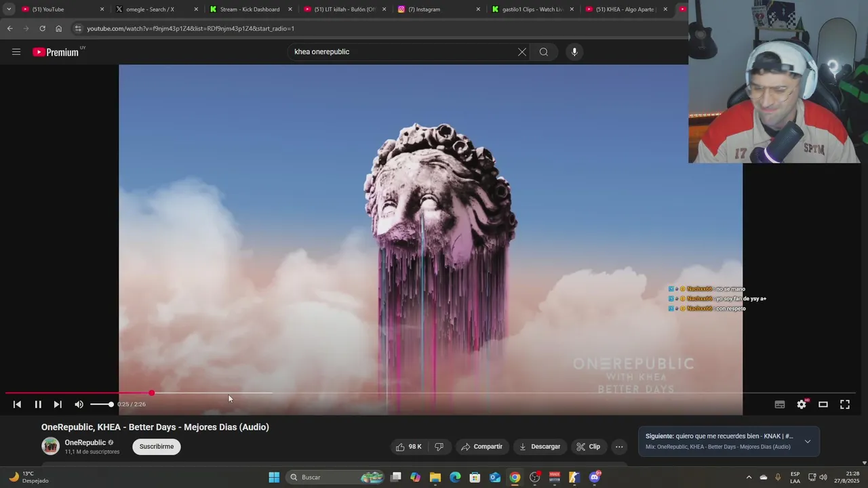Run search with magnifier button
This screenshot has height=488, width=868.
pyautogui.click(x=544, y=52)
